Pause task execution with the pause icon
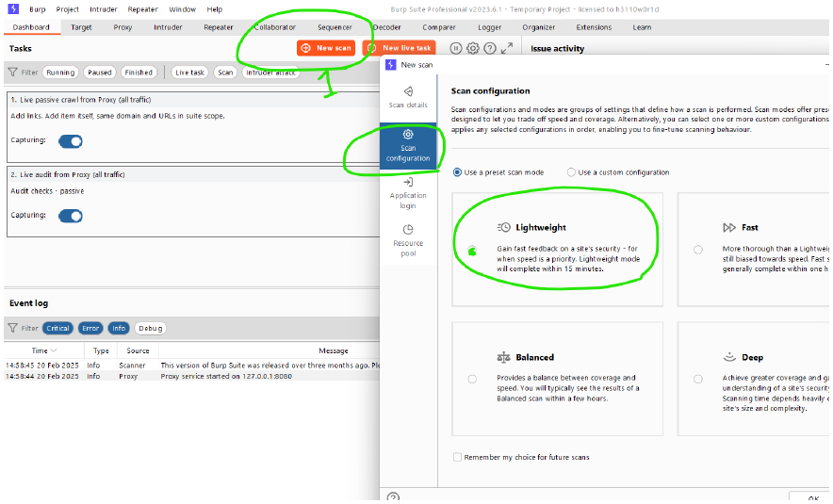Screen dimensions: 833x504 coord(455,48)
